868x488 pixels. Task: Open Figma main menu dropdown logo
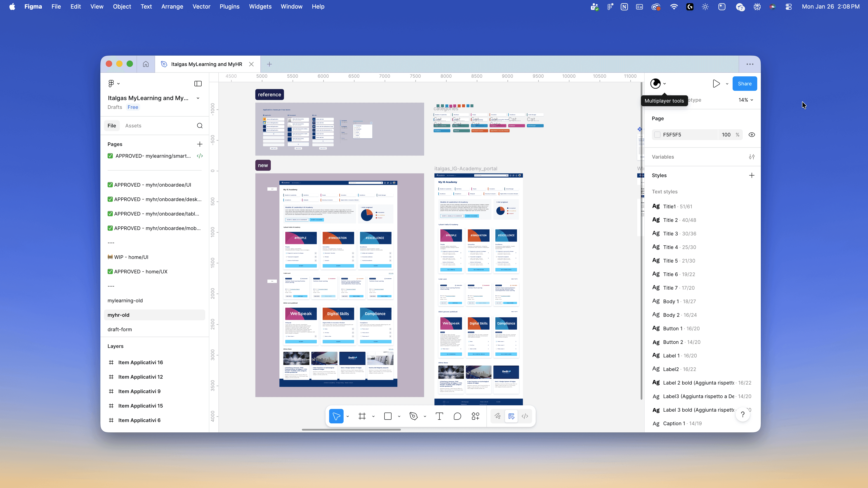113,84
